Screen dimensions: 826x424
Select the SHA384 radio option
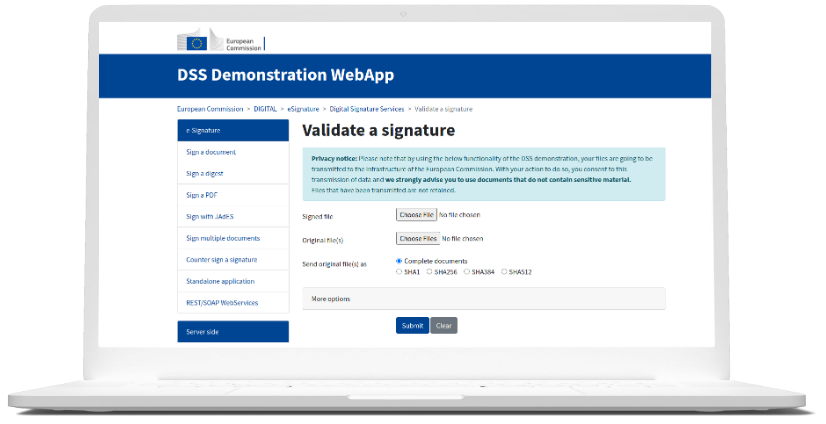pos(467,272)
